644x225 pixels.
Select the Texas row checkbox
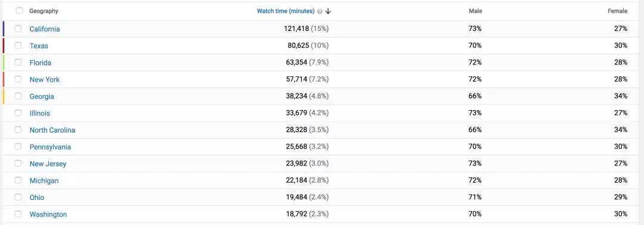(18, 45)
